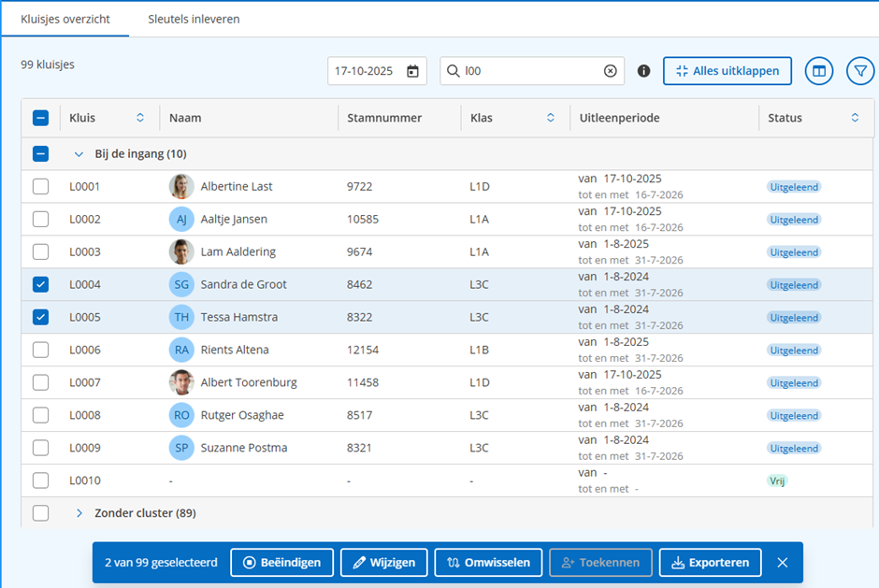The height and width of the screenshot is (588, 879).
Task: Open the column layout settings icon
Action: [818, 71]
